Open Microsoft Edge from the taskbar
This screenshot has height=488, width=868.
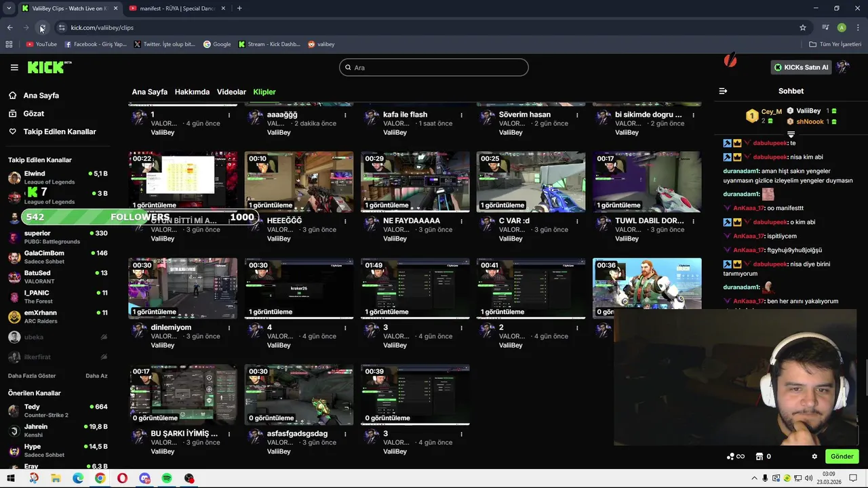tap(78, 479)
